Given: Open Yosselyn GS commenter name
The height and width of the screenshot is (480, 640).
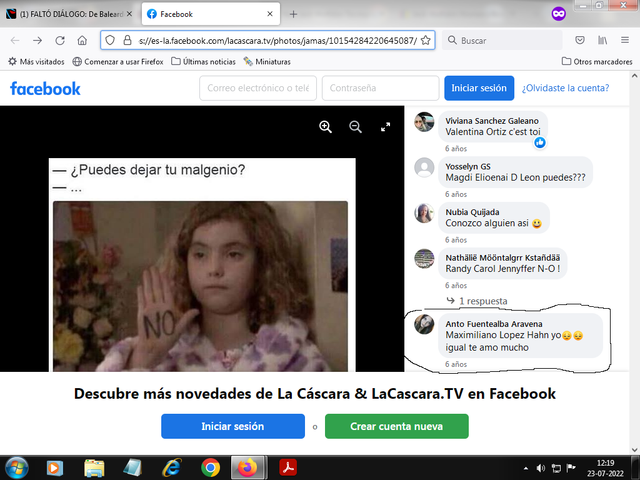Looking at the screenshot, I should [468, 167].
